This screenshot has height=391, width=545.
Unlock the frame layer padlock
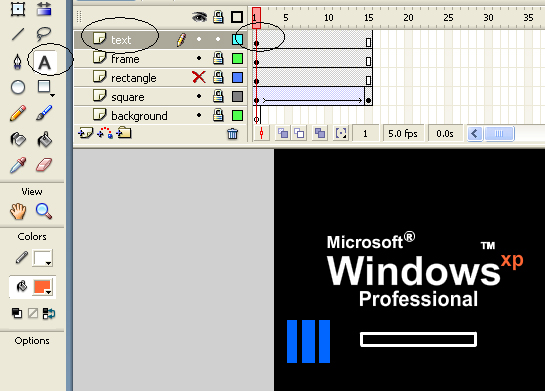point(218,58)
